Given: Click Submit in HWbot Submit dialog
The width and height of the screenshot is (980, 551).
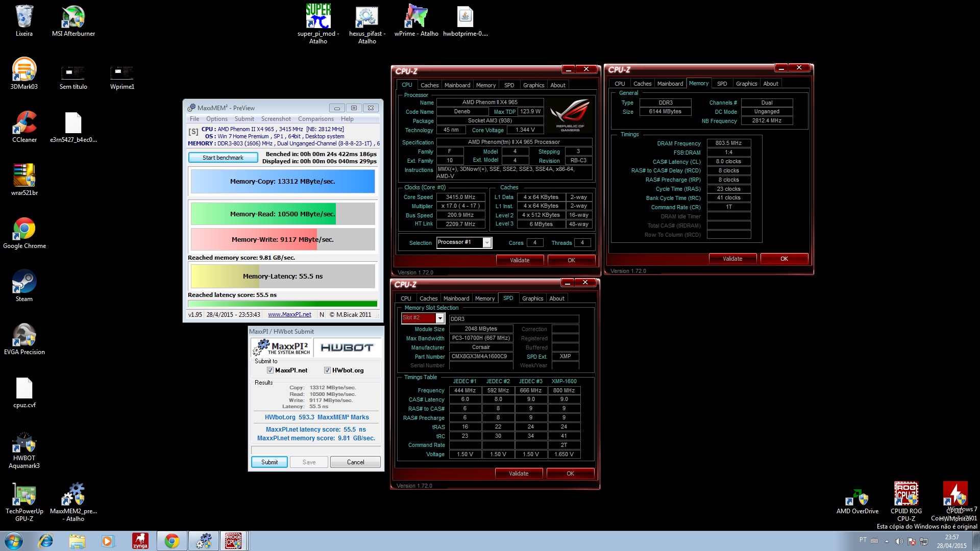Looking at the screenshot, I should 269,462.
